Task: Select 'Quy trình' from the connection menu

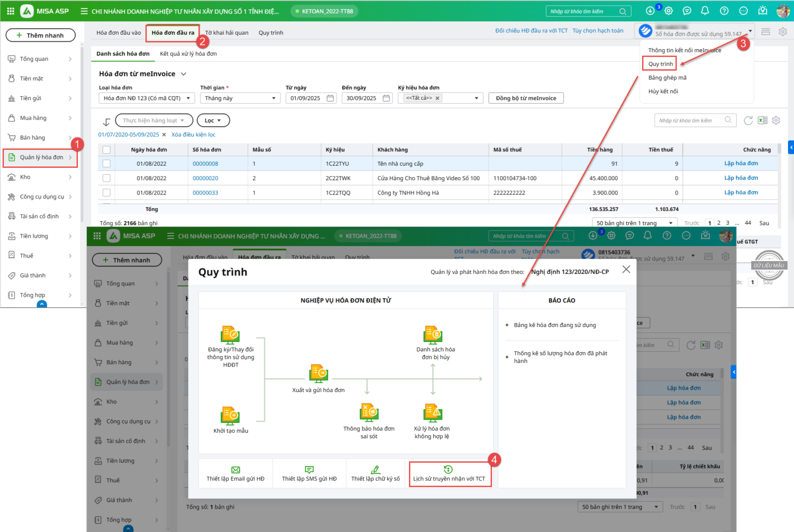Action: point(660,64)
